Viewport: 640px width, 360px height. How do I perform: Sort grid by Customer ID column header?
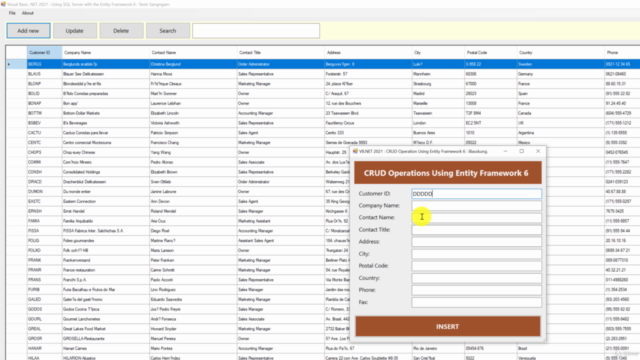point(44,53)
